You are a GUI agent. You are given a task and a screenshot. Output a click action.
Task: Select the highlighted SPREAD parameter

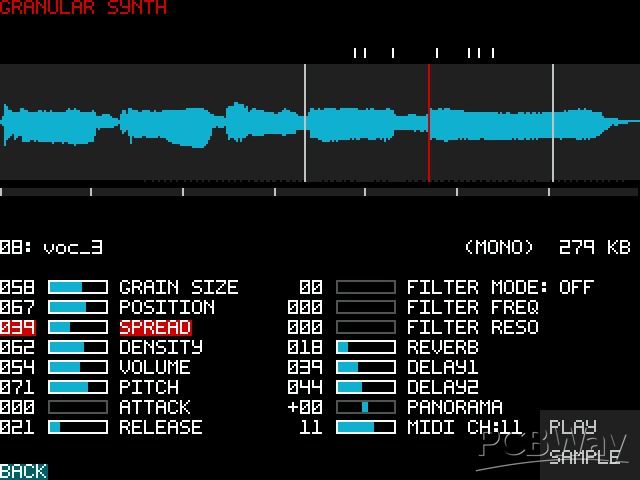tap(155, 327)
